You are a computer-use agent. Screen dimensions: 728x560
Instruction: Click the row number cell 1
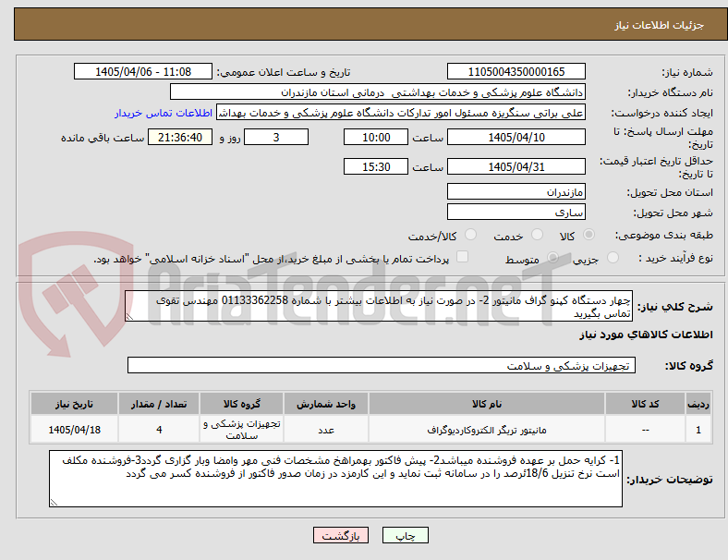(698, 430)
